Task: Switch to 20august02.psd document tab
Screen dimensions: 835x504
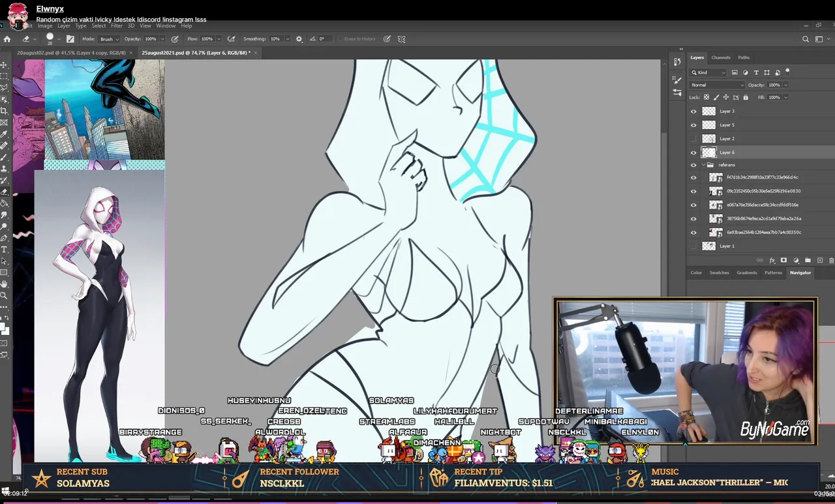Action: pyautogui.click(x=73, y=52)
